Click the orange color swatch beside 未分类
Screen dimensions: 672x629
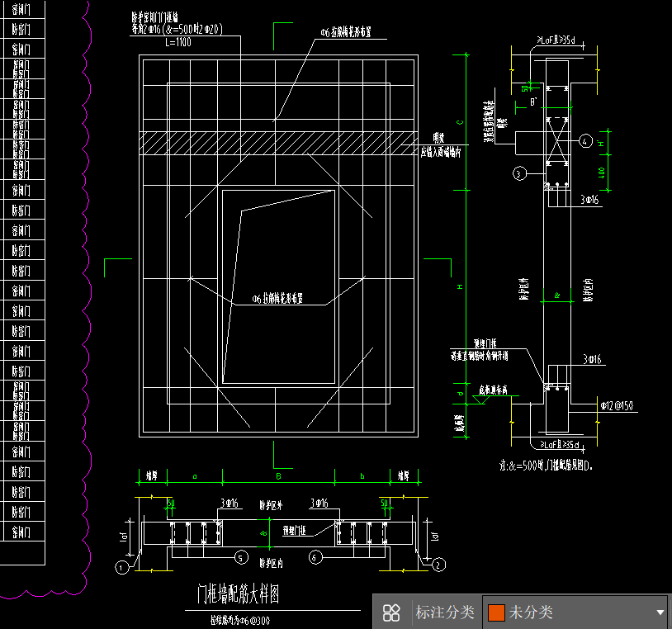tap(496, 612)
